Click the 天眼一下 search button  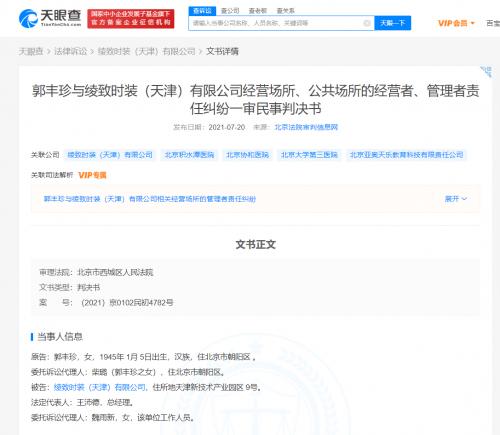[392, 23]
